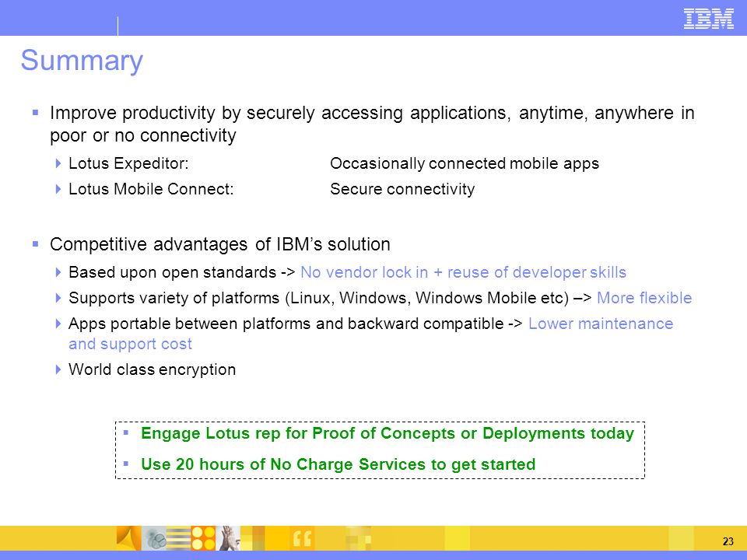
Task: Click the text "Improve productivity by securely accessing applications"
Action: tap(280, 114)
